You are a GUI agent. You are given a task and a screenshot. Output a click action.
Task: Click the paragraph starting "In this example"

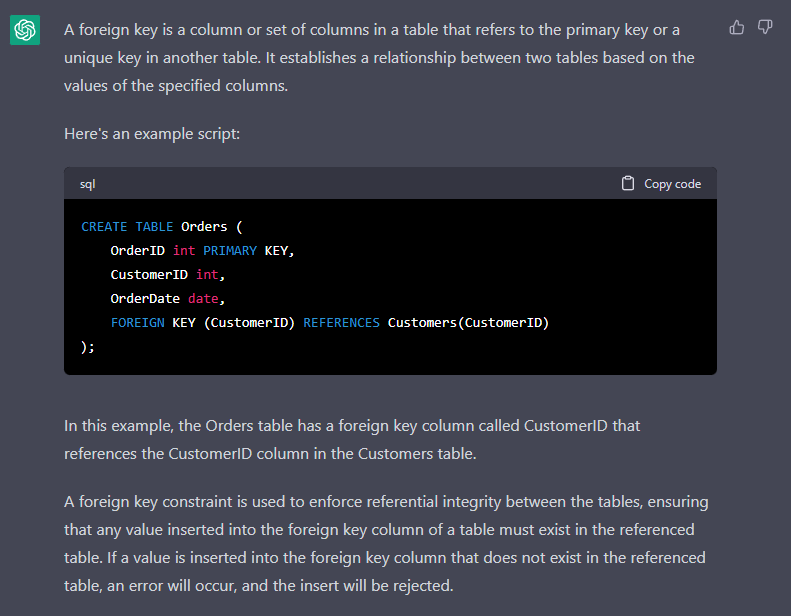(352, 439)
